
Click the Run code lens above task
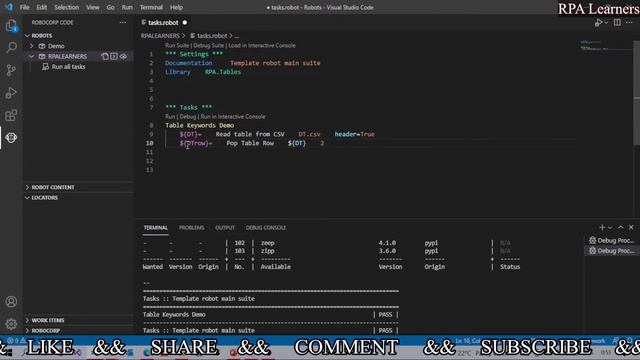point(170,117)
